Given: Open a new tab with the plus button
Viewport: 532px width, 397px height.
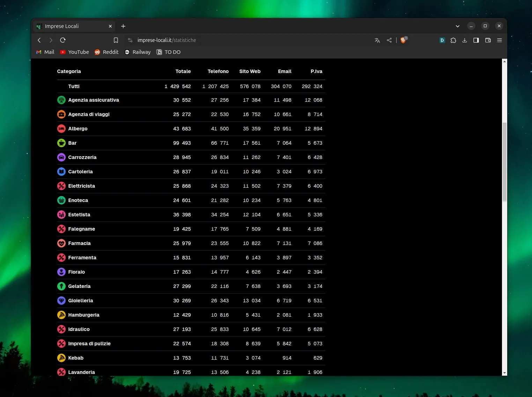Looking at the screenshot, I should [123, 26].
